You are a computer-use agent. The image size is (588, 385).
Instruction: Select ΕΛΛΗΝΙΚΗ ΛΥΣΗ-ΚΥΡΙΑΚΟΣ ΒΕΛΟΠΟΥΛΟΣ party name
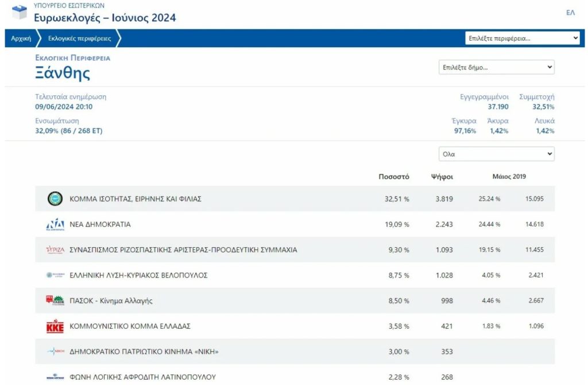click(138, 275)
